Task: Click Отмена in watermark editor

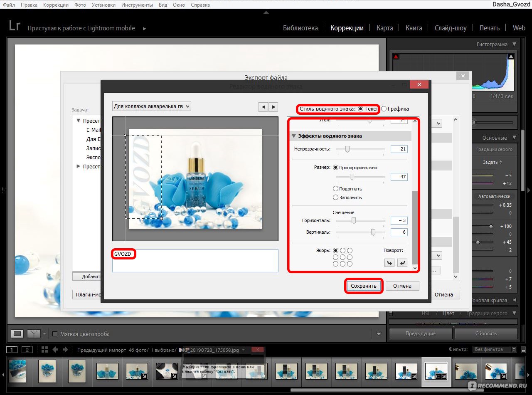Action: point(402,286)
